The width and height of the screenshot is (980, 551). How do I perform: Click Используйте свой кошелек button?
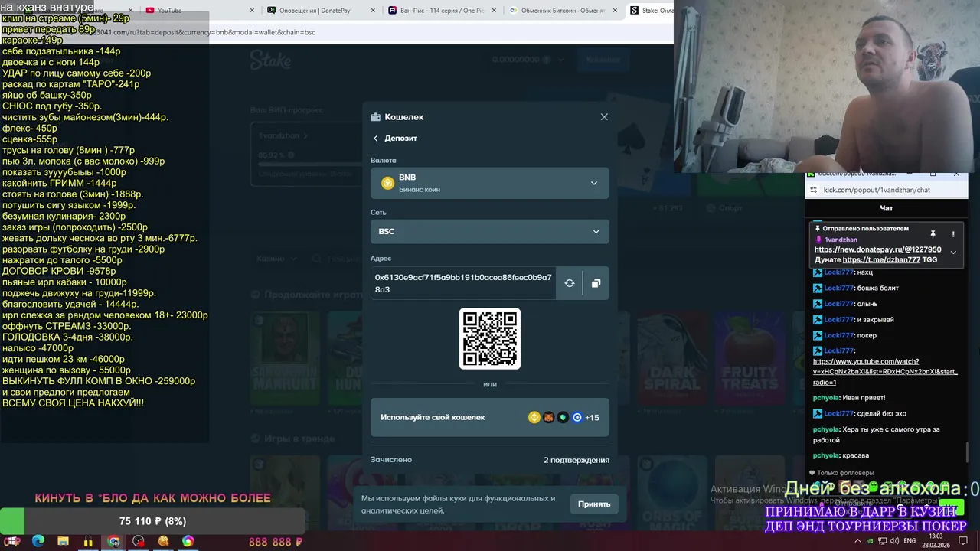point(490,417)
